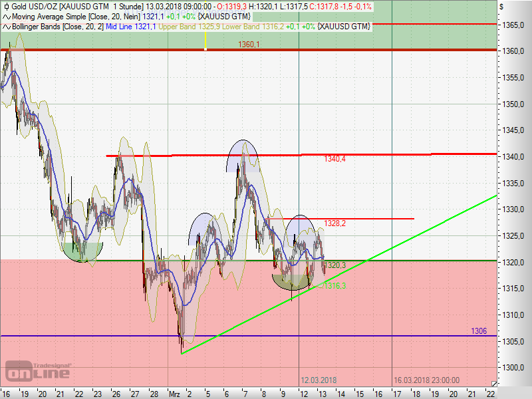
Task: Click the purple 1306 support level label
Action: 479,331
